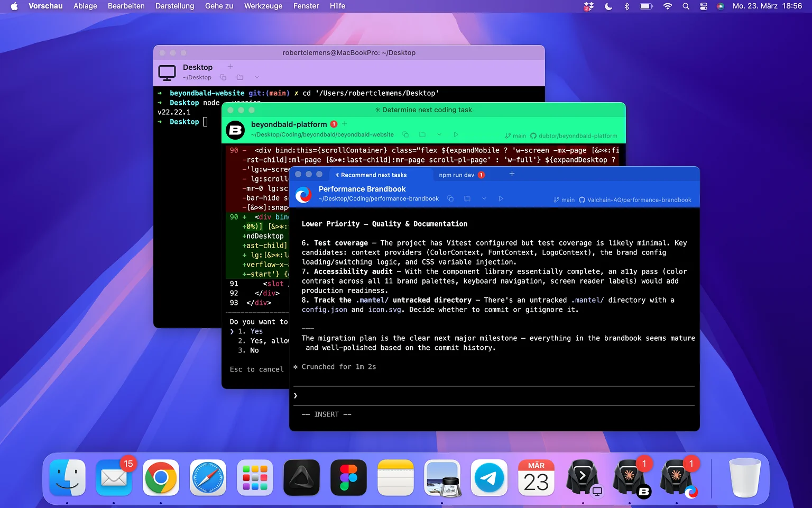This screenshot has height=508, width=812.
Task: Click the play icon in beyondbald-platform header
Action: (456, 134)
